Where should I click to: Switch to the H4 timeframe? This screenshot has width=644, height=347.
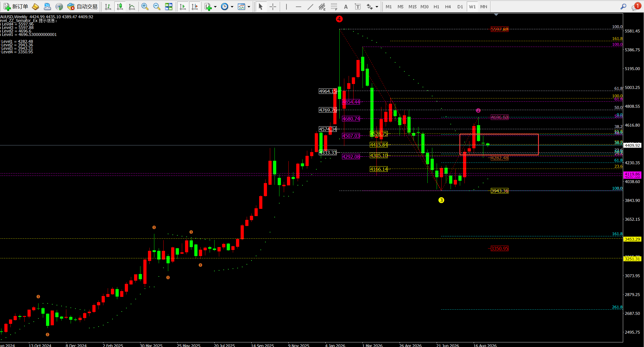[448, 6]
